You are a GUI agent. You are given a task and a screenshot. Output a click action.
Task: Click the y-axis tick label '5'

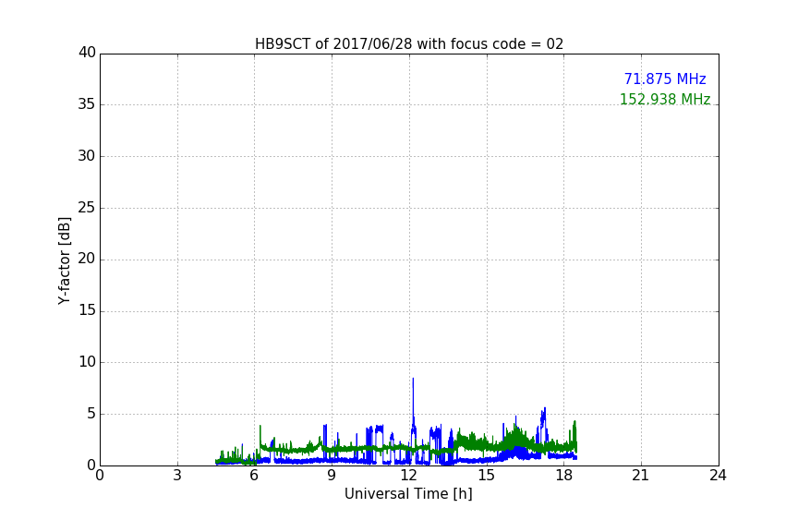(91, 414)
